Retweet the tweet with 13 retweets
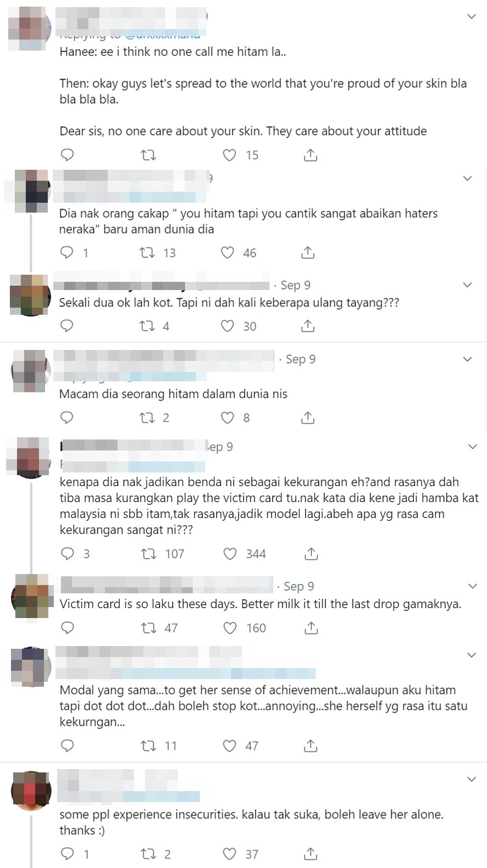The height and width of the screenshot is (868, 487). click(147, 253)
